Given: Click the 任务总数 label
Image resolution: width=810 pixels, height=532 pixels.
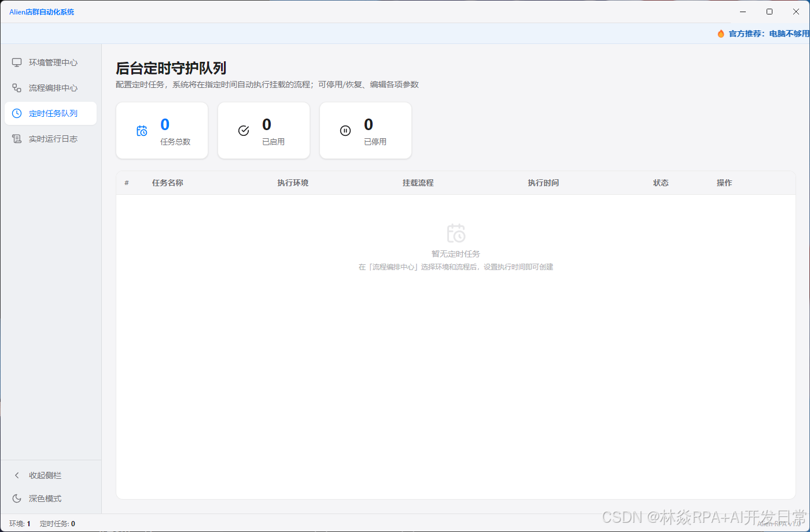Looking at the screenshot, I should coord(175,142).
